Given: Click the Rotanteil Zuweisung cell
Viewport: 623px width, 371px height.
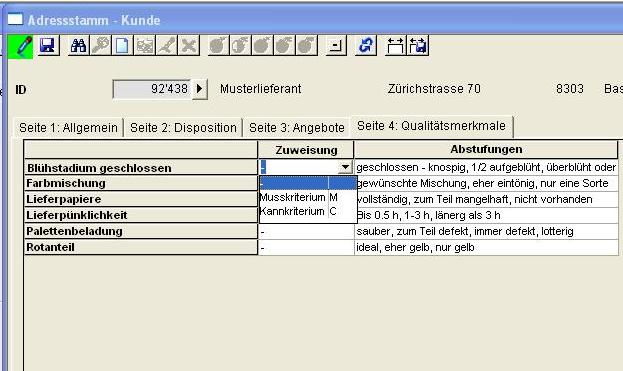Looking at the screenshot, I should coord(306,248).
